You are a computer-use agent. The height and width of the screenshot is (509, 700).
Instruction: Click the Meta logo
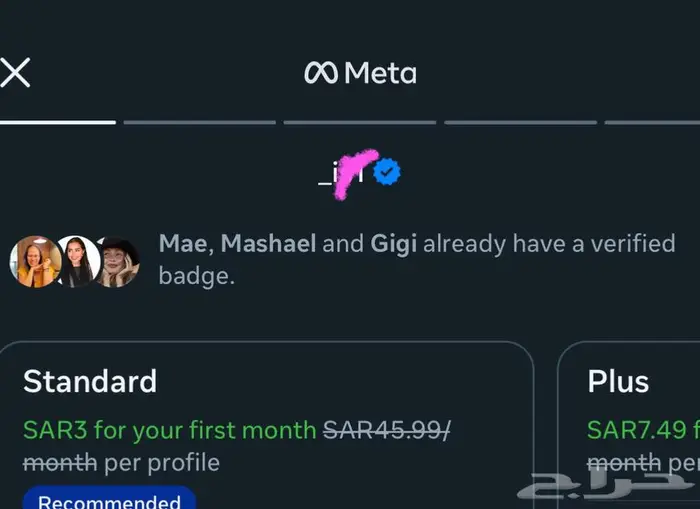tap(360, 73)
